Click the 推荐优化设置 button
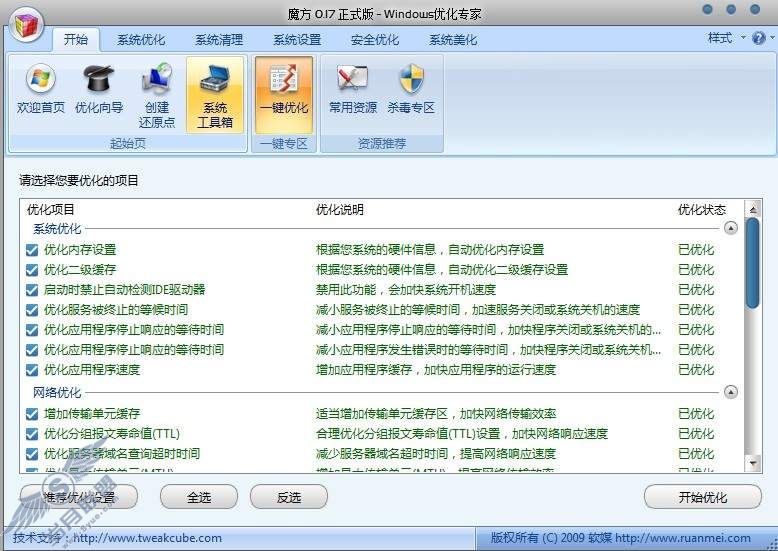 tap(79, 497)
